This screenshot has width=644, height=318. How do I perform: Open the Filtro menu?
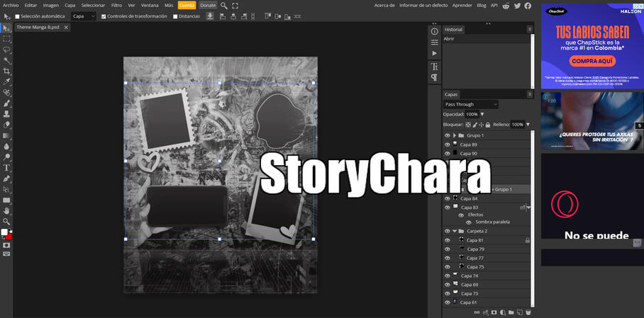click(x=116, y=5)
